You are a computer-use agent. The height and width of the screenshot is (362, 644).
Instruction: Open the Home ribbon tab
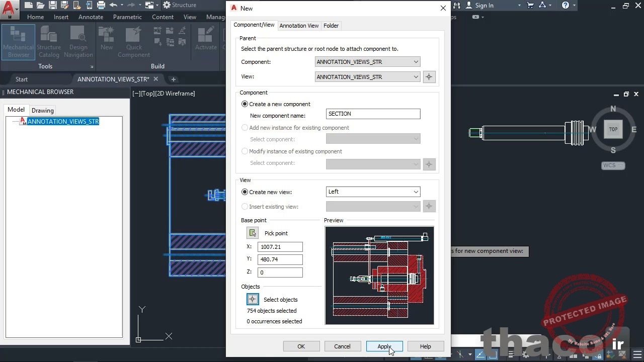click(x=35, y=17)
